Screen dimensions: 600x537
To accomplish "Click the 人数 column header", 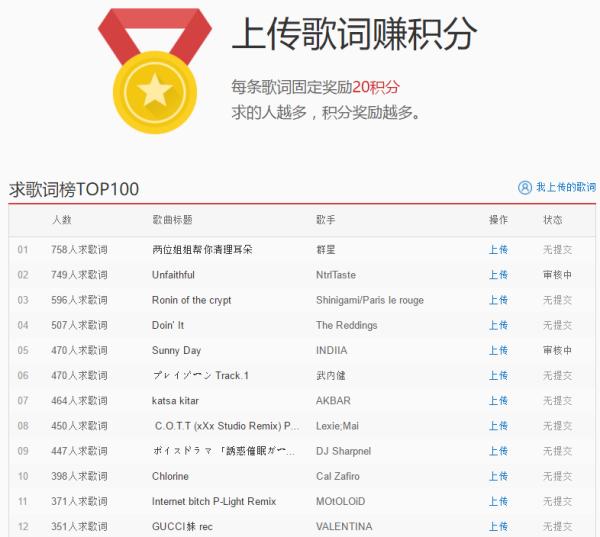I will pos(62,220).
